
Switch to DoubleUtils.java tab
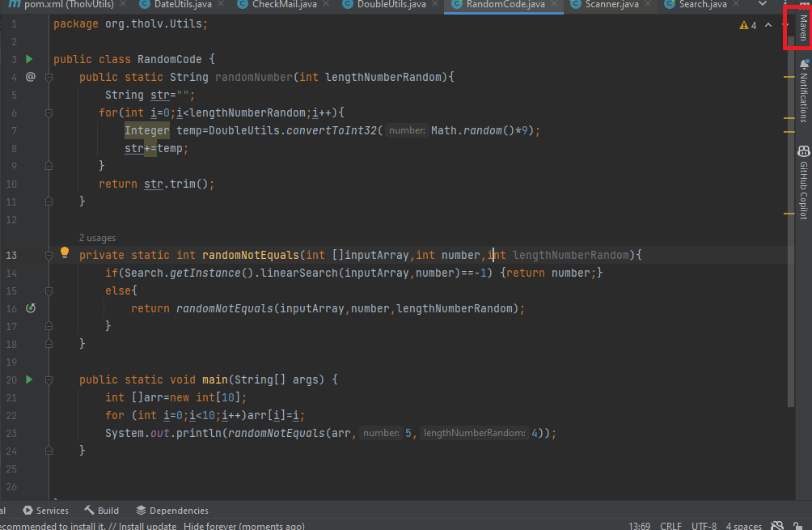(391, 5)
